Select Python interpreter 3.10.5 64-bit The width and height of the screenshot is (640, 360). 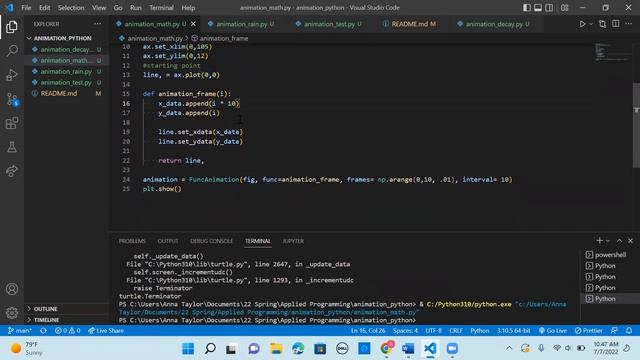click(513, 331)
